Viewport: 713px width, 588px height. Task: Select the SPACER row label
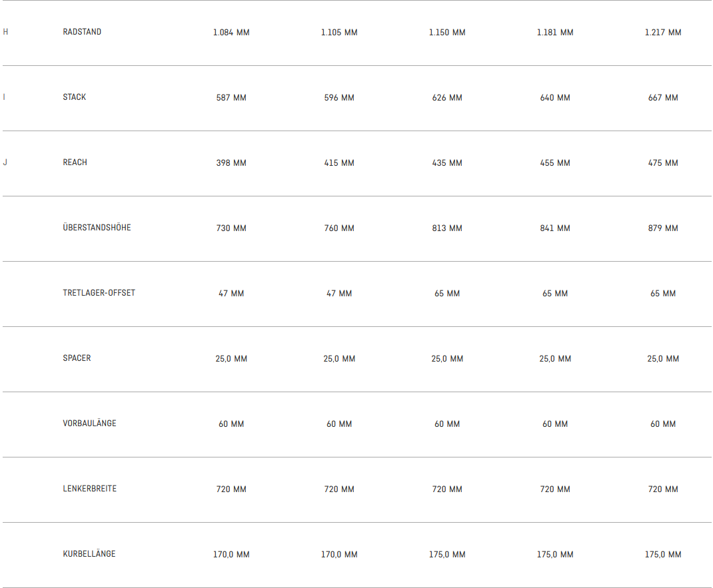[x=77, y=358]
